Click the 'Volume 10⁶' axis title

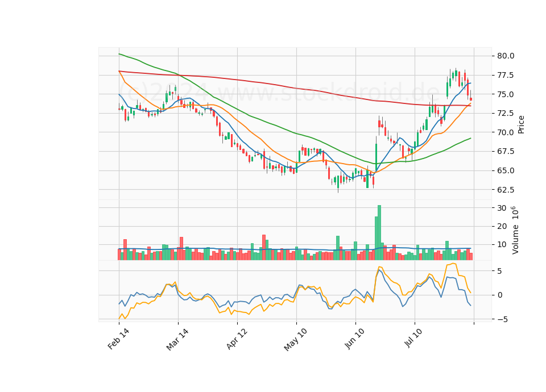(515, 230)
